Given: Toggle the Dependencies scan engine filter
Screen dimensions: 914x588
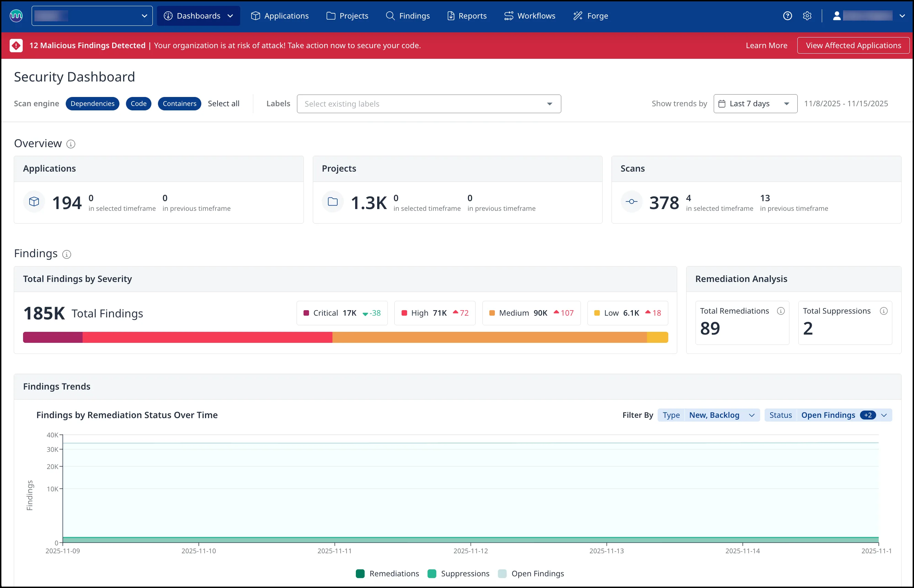Looking at the screenshot, I should [93, 104].
